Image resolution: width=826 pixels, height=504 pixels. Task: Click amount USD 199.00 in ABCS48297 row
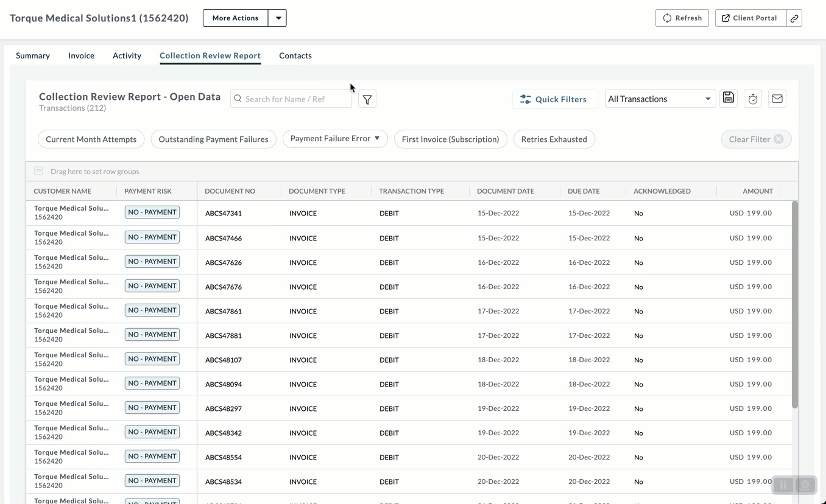click(x=750, y=408)
